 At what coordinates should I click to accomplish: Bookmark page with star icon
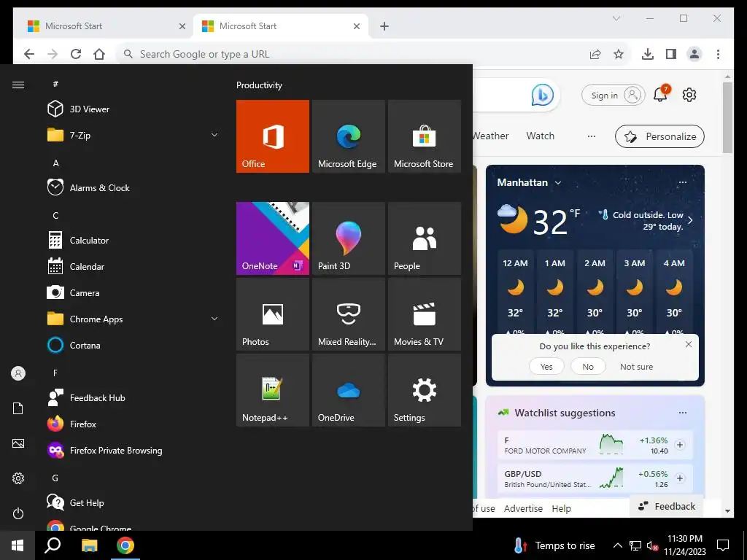619,54
